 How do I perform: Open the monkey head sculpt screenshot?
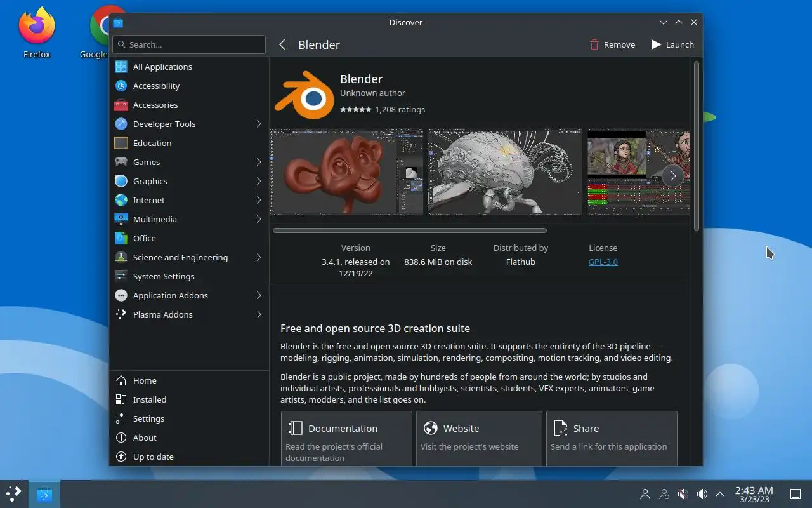click(x=346, y=172)
